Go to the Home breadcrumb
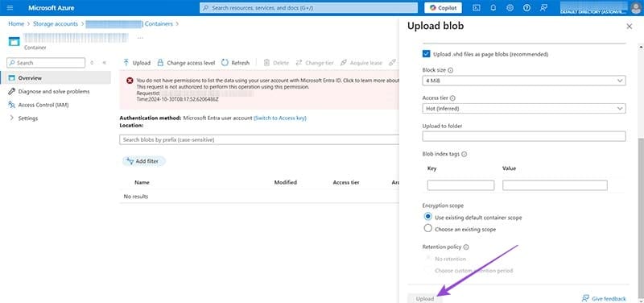 click(16, 24)
